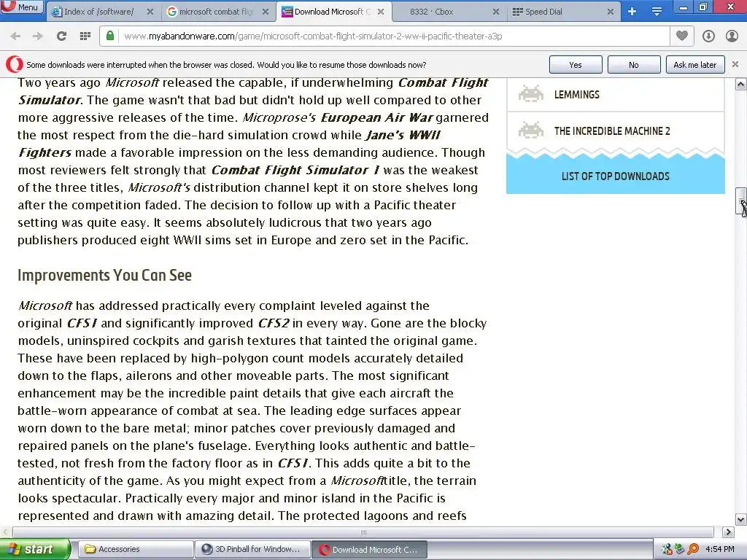Switch to the 8332 Cbox tab

pos(448,12)
